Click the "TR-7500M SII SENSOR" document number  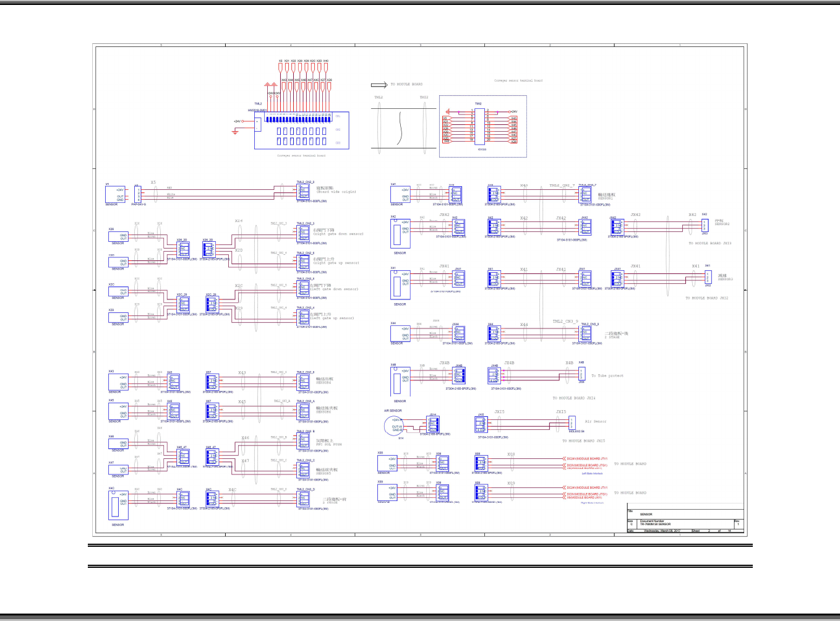655,524
